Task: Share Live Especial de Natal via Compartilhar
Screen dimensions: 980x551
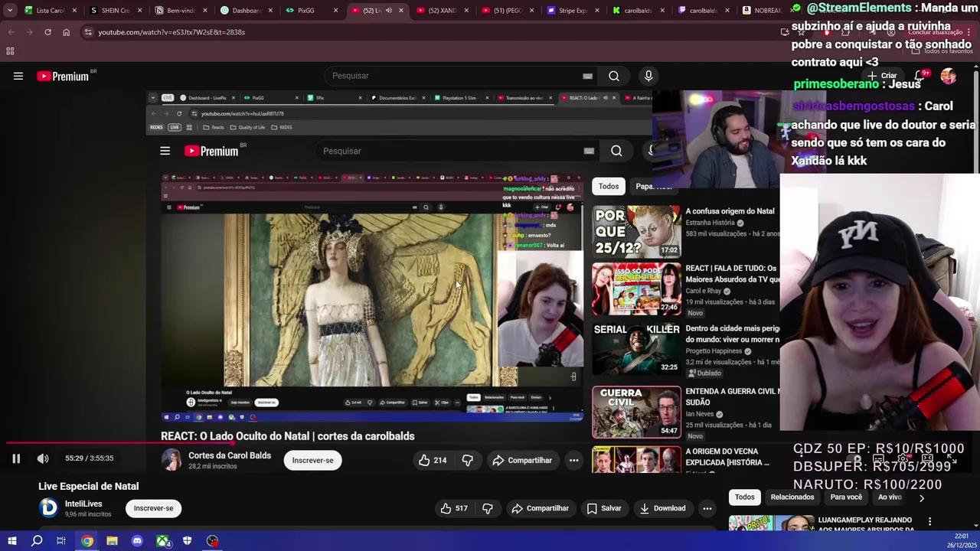Action: coord(541,508)
